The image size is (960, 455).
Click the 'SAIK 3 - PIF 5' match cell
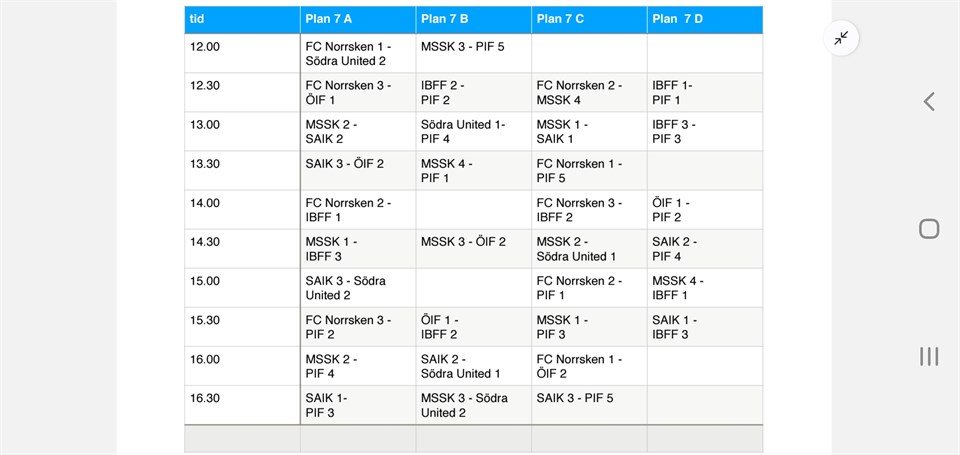(x=588, y=404)
